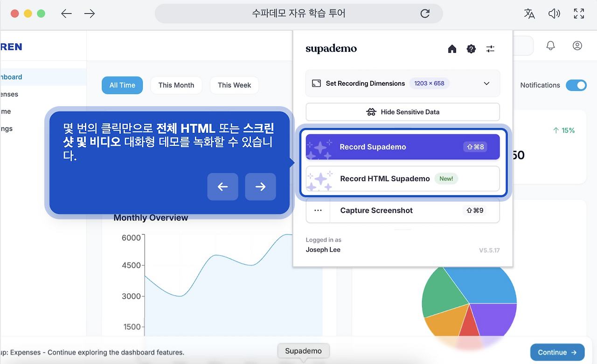Click the 3000 label on the chart axis
Screen dimensions: 597x364
(x=132, y=296)
